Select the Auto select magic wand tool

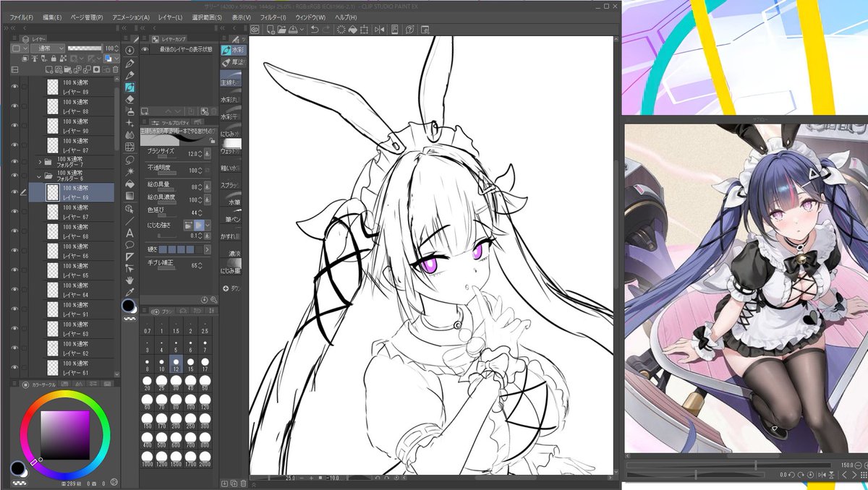pyautogui.click(x=130, y=171)
